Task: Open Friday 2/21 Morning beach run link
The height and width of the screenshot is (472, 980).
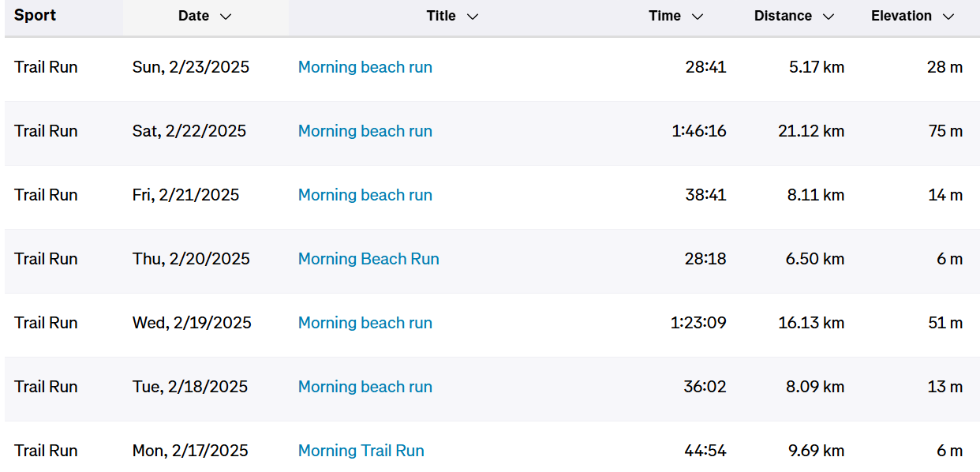Action: click(365, 195)
